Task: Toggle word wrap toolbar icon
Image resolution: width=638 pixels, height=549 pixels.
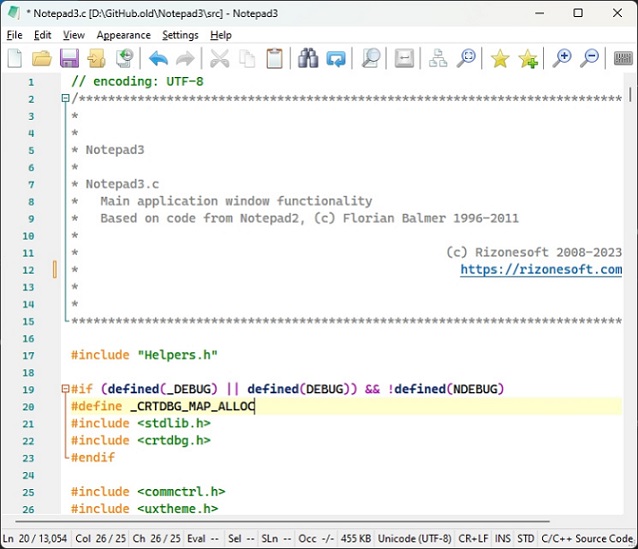Action: click(x=404, y=58)
